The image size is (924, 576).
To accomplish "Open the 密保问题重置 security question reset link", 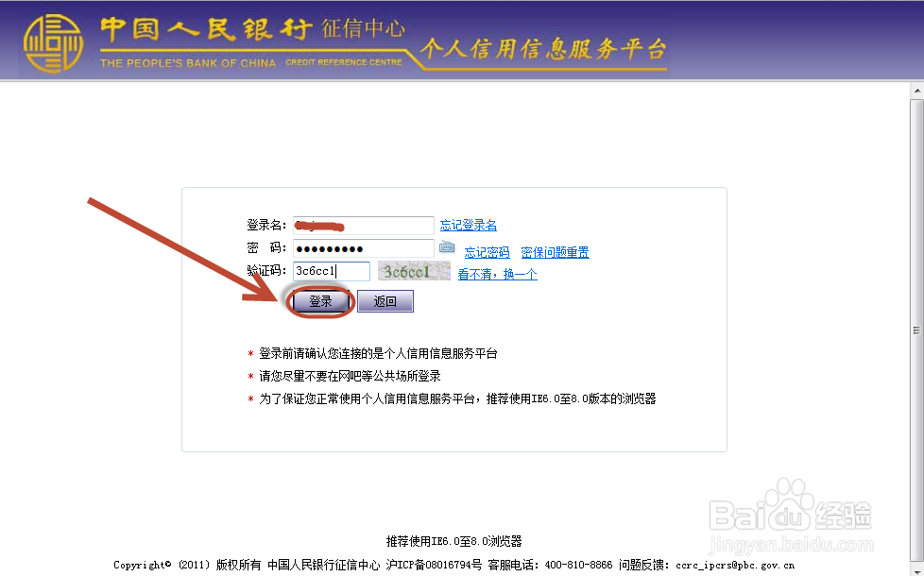I will 554,252.
